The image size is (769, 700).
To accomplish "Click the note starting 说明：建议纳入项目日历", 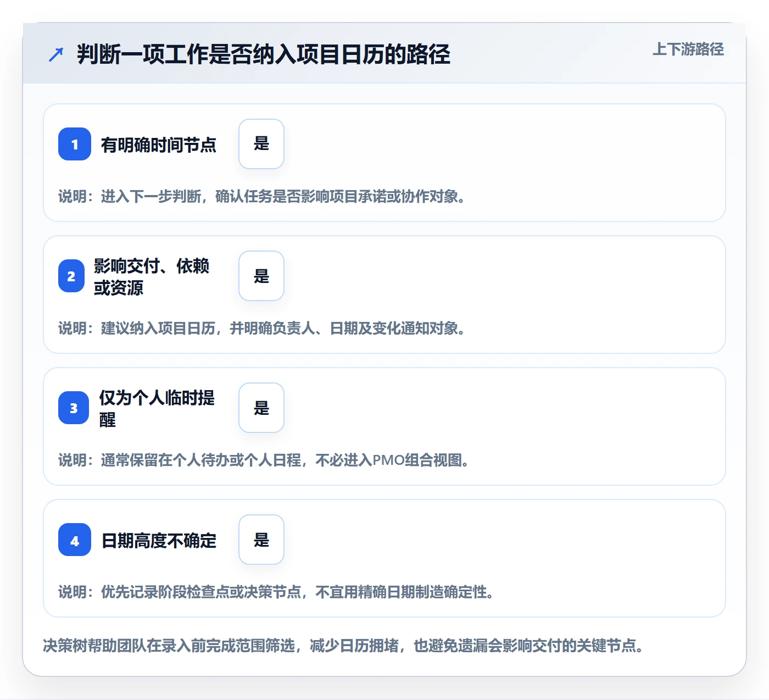I will pos(263,328).
